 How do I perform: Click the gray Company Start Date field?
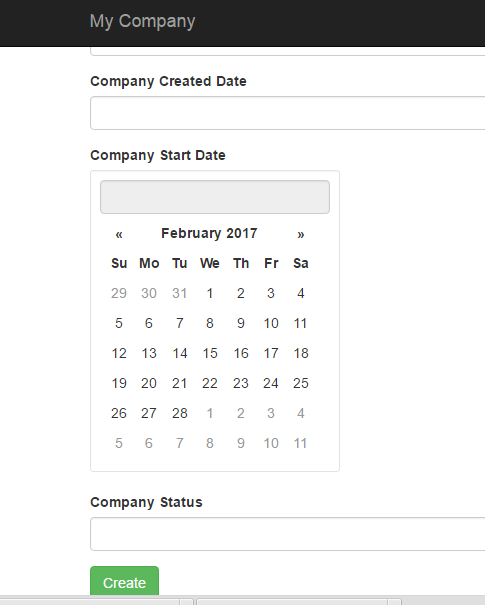(215, 197)
